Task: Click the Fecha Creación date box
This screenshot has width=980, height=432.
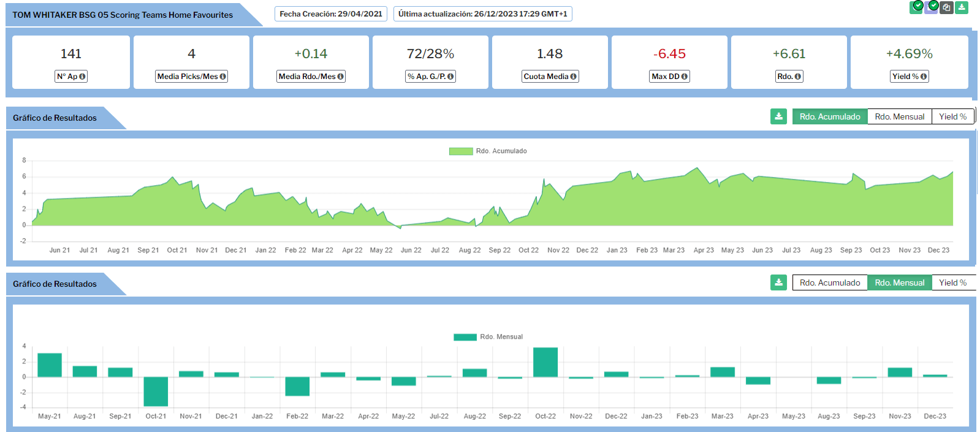Action: coord(331,13)
